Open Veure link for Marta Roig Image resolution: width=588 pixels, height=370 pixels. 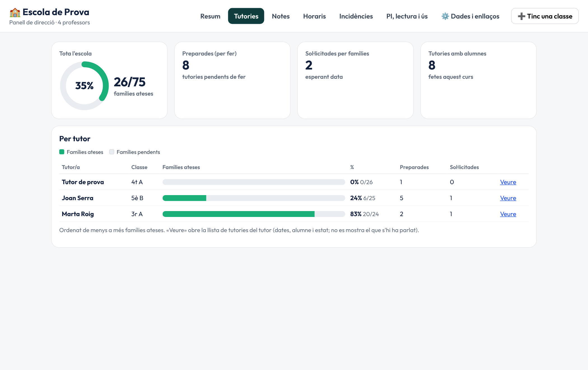click(x=508, y=214)
